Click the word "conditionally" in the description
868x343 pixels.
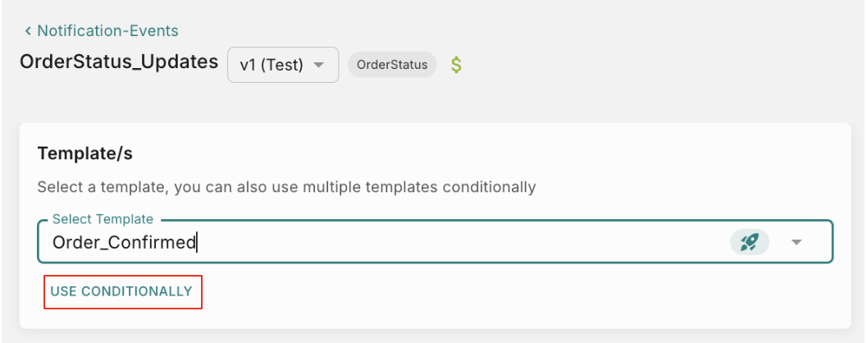489,187
